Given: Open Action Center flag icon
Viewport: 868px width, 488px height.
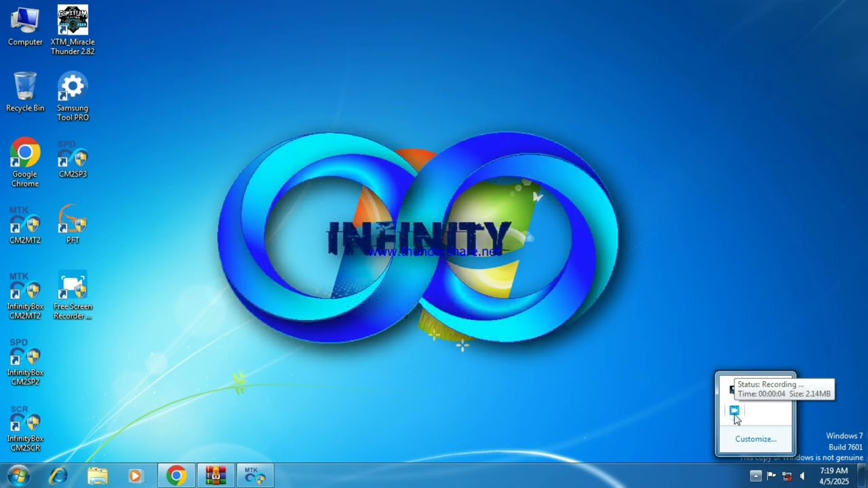Looking at the screenshot, I should (772, 476).
